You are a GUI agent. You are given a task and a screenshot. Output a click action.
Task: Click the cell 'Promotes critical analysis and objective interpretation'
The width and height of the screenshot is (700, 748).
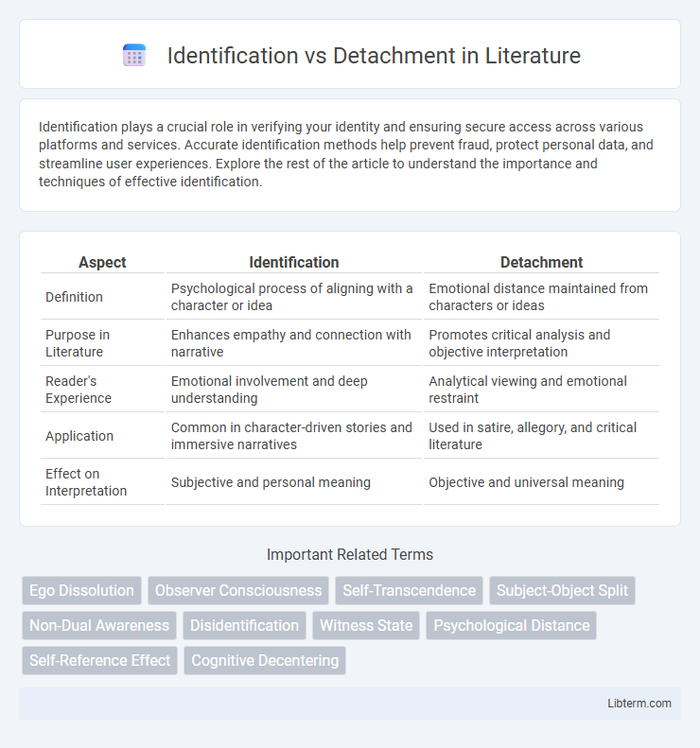(x=541, y=343)
